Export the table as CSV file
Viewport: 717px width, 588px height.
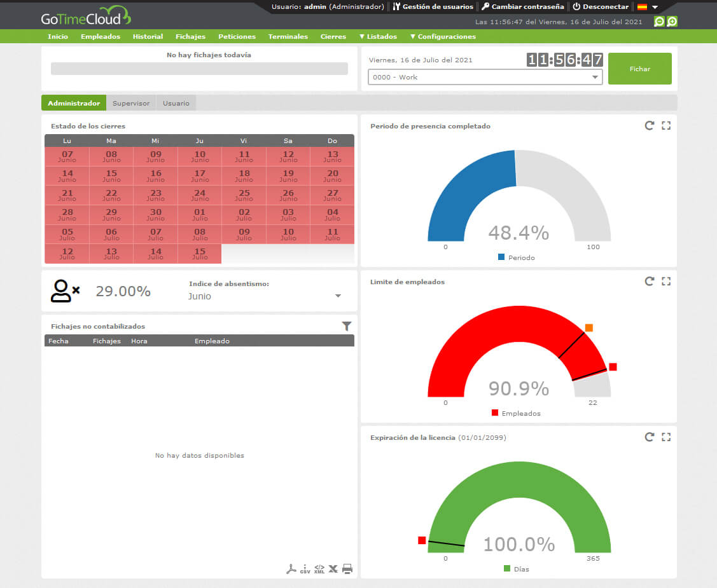[x=305, y=569]
